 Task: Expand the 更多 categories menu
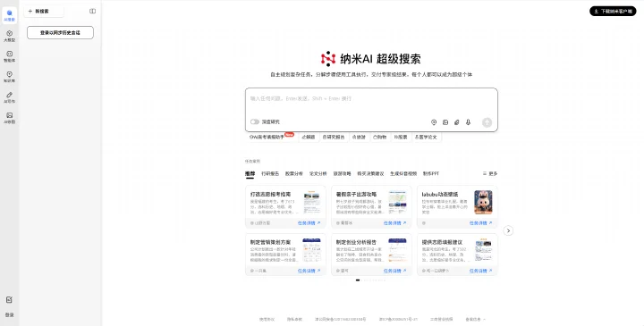(490, 174)
